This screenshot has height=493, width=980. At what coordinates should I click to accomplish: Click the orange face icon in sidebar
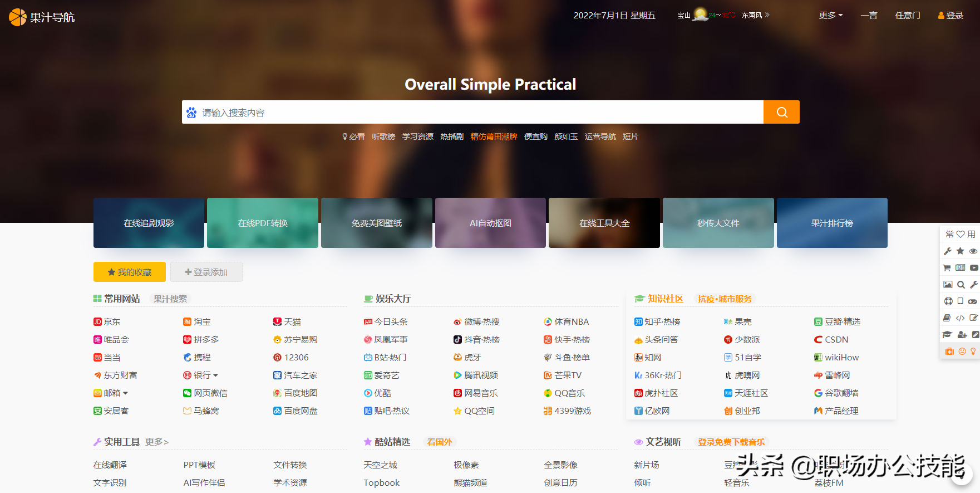coord(962,352)
